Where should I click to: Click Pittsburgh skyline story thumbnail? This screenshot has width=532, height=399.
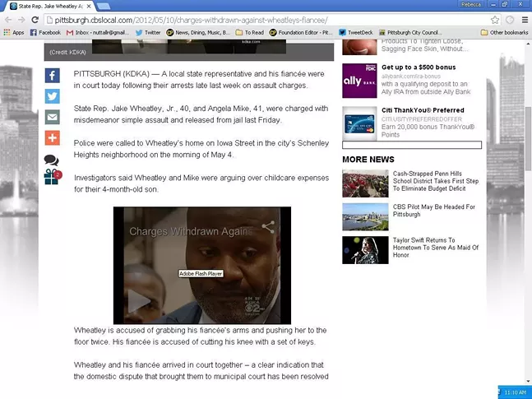click(365, 216)
